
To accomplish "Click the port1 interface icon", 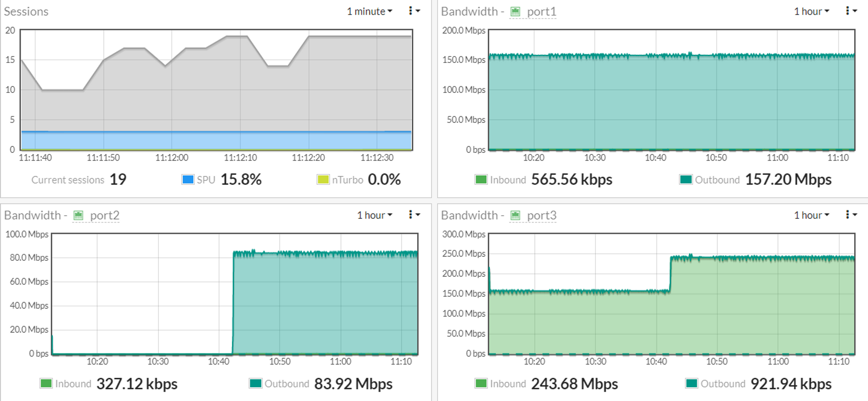I will 515,12.
